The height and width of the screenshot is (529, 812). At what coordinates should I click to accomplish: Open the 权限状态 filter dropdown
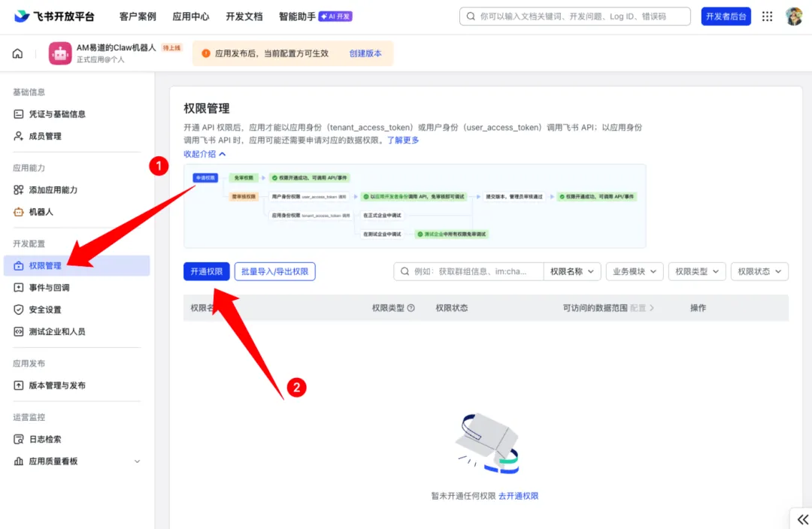click(759, 271)
